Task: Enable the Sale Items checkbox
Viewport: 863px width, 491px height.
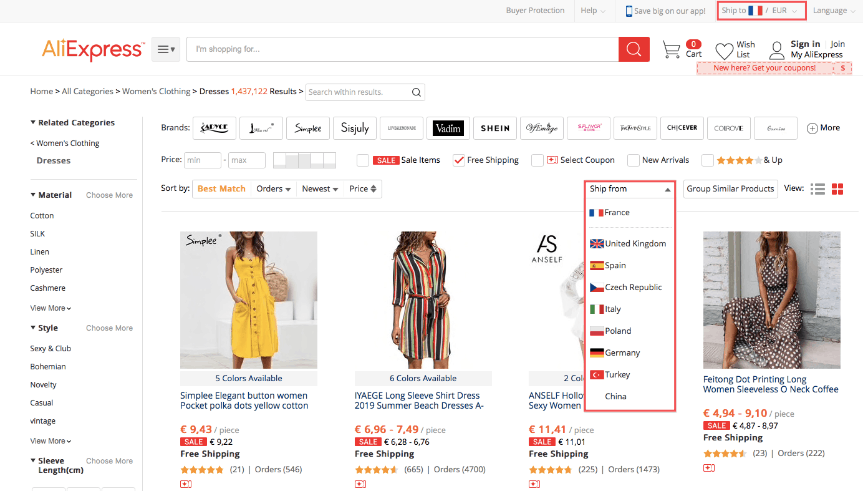Action: [364, 160]
